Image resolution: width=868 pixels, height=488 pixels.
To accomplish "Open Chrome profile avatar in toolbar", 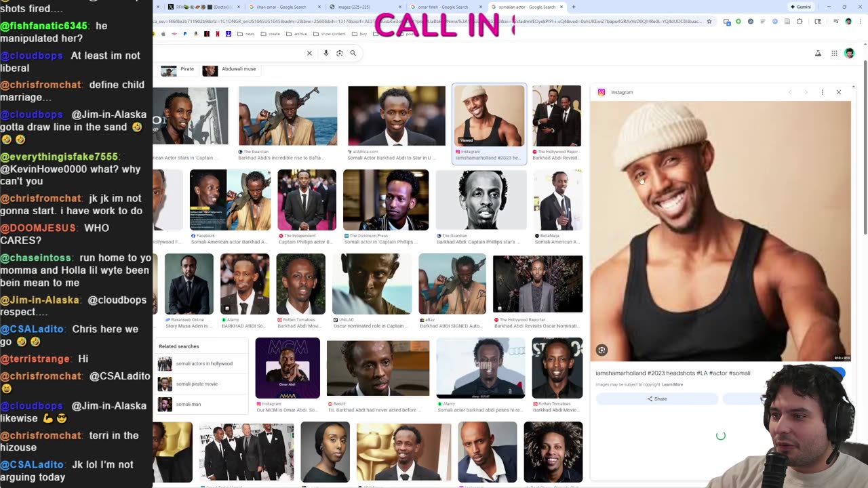I will pyautogui.click(x=848, y=22).
